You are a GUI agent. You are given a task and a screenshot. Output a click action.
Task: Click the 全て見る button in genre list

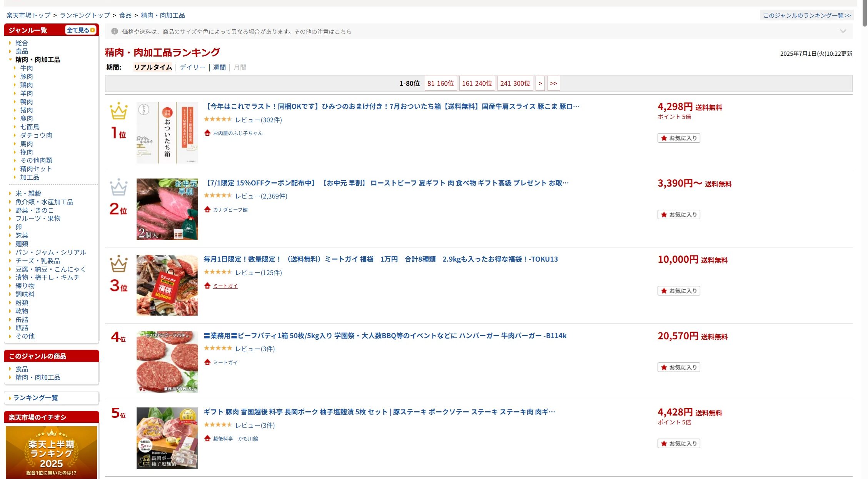point(80,30)
